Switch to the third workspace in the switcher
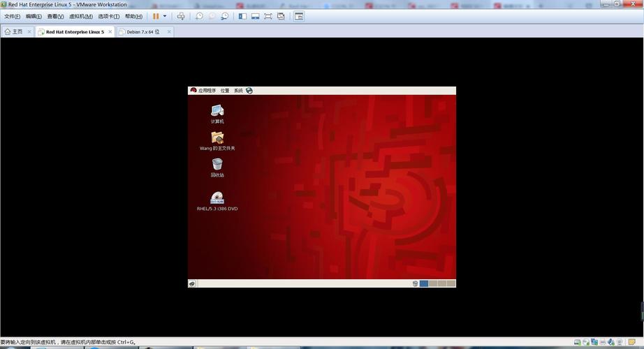644x349 pixels. coord(442,283)
